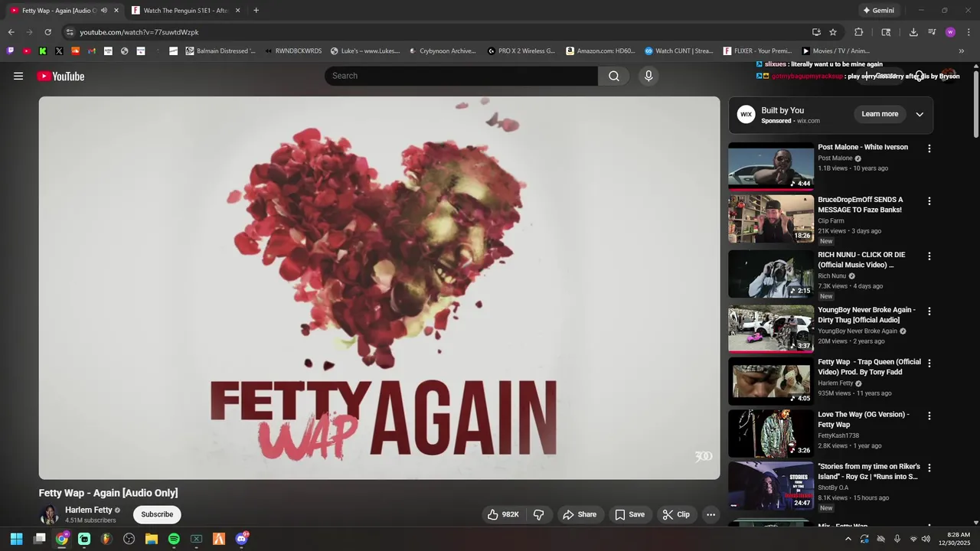Open RWNDBCKWRDS bookmark
The width and height of the screenshot is (980, 551).
[x=293, y=51]
